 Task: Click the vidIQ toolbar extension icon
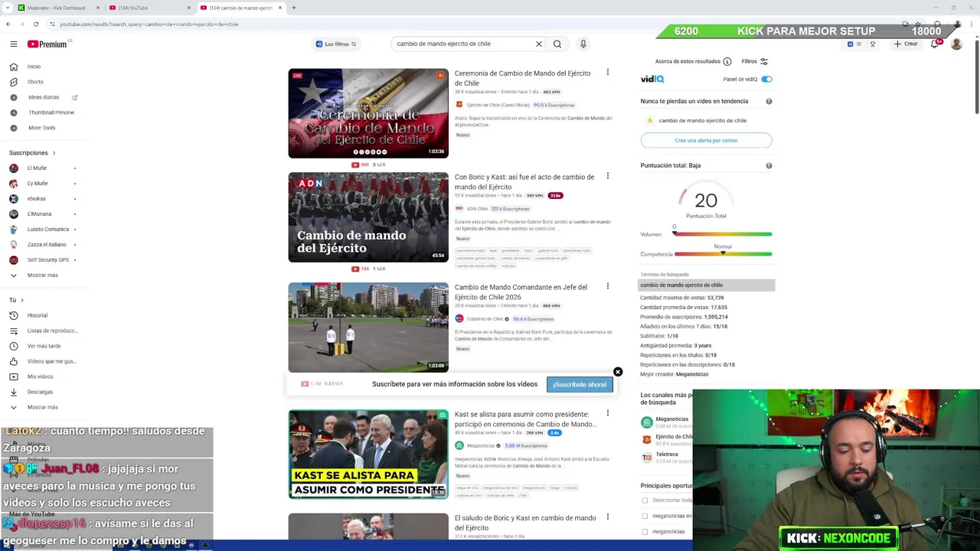(x=850, y=44)
